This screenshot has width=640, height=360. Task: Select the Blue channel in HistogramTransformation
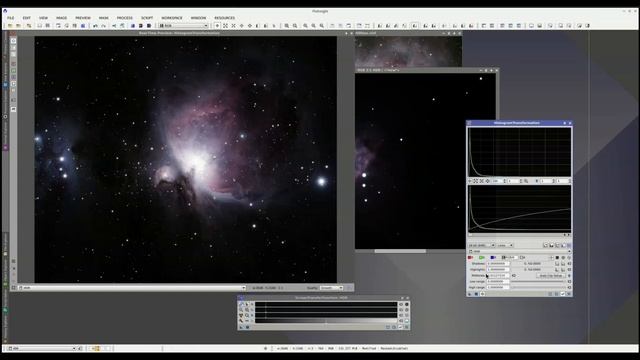(x=493, y=258)
